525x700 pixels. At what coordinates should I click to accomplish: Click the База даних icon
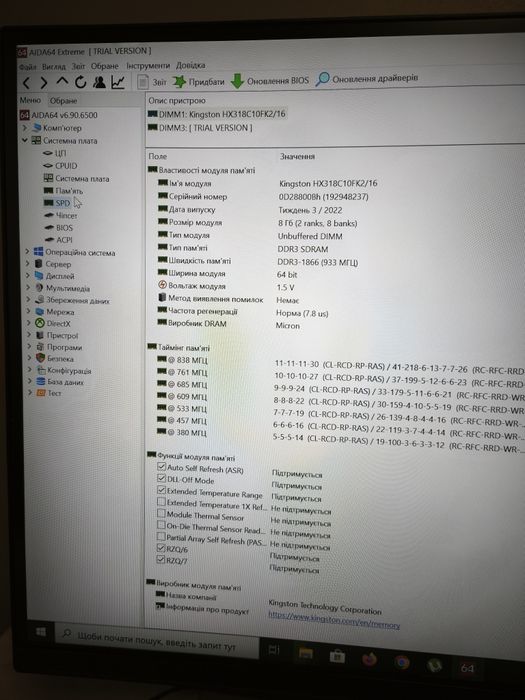click(x=41, y=382)
